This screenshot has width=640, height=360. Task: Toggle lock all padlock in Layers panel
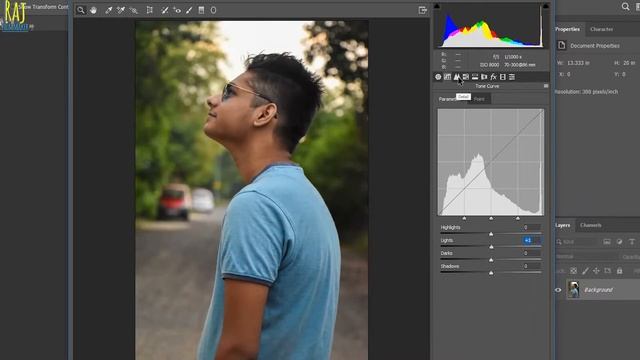[620, 271]
